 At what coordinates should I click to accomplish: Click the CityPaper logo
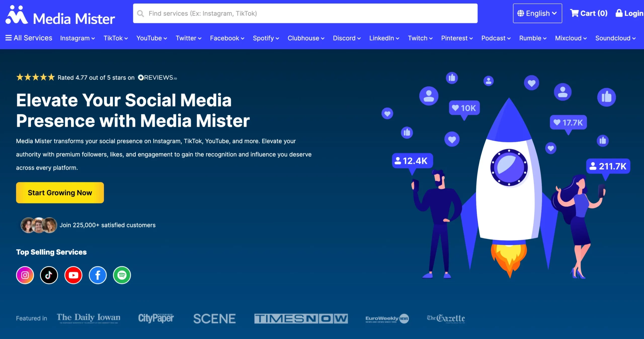tap(156, 318)
